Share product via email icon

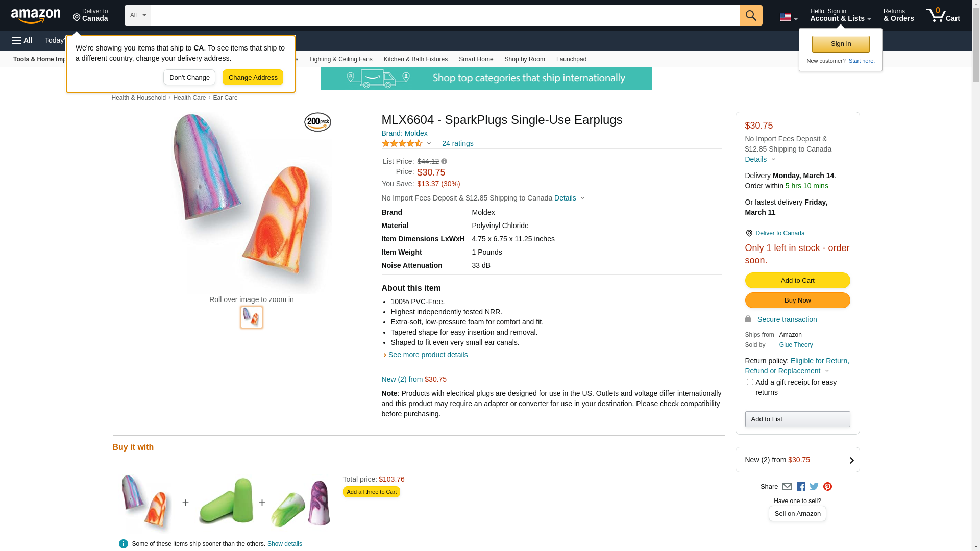coord(787,487)
